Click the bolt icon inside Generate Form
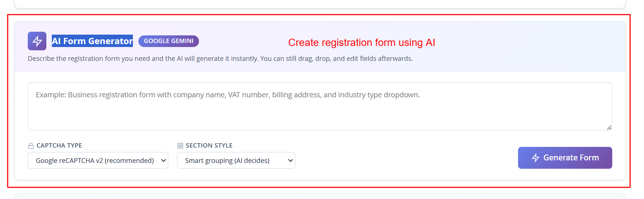This screenshot has height=199, width=644. [x=536, y=158]
